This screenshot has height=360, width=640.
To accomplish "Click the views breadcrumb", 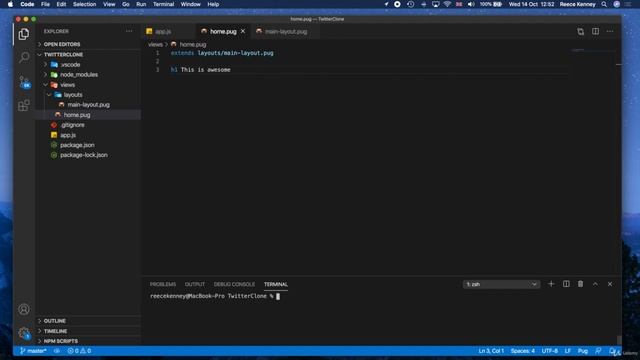I will (155, 44).
